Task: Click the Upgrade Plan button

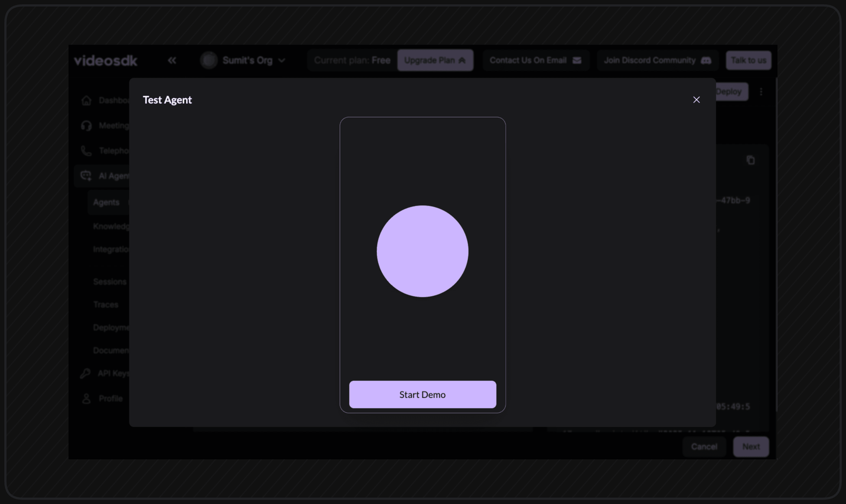Action: 435,60
